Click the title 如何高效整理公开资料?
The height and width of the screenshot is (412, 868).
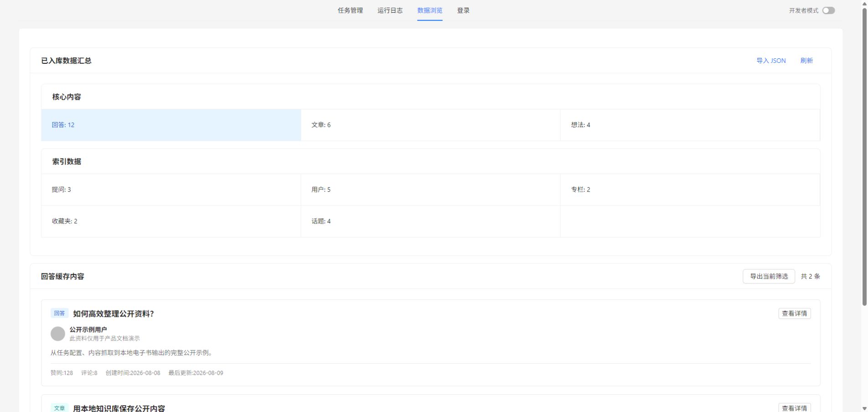click(x=113, y=314)
